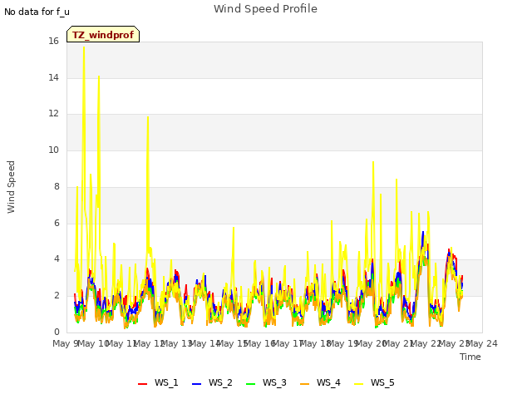Click the Wind Speed y-axis label
Screen dimensions: 532x399
11,187
